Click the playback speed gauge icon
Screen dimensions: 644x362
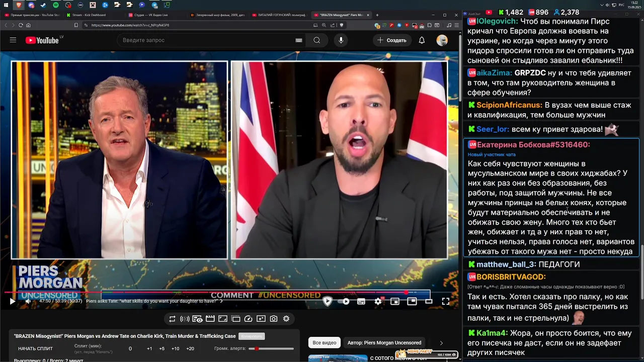[x=248, y=319]
